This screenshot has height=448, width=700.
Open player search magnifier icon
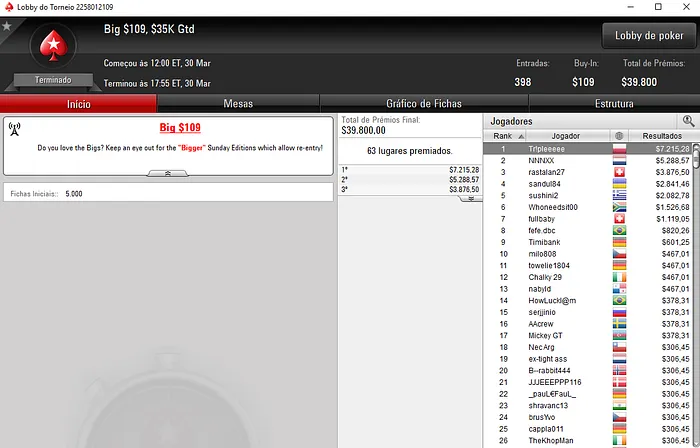tap(688, 121)
